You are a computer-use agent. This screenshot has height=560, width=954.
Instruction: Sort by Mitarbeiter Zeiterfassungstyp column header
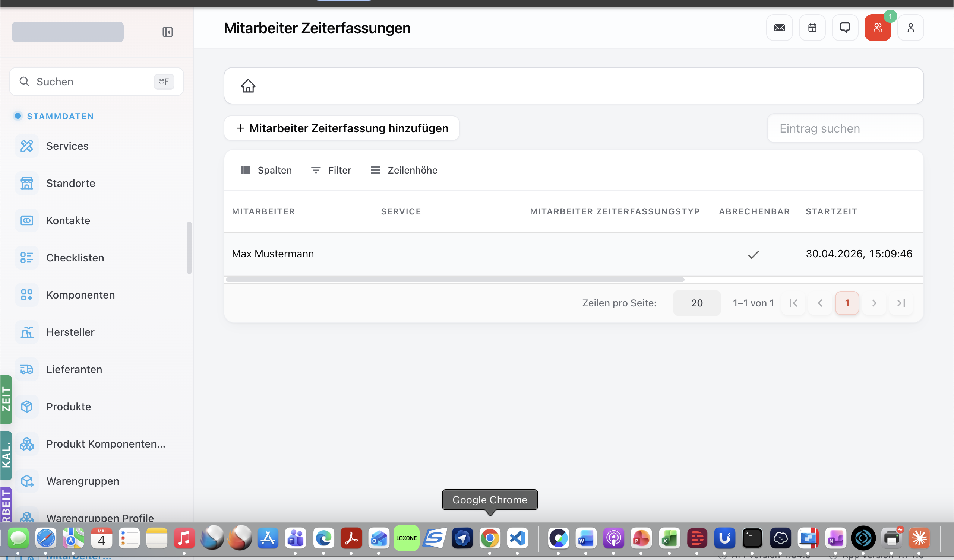tap(615, 211)
